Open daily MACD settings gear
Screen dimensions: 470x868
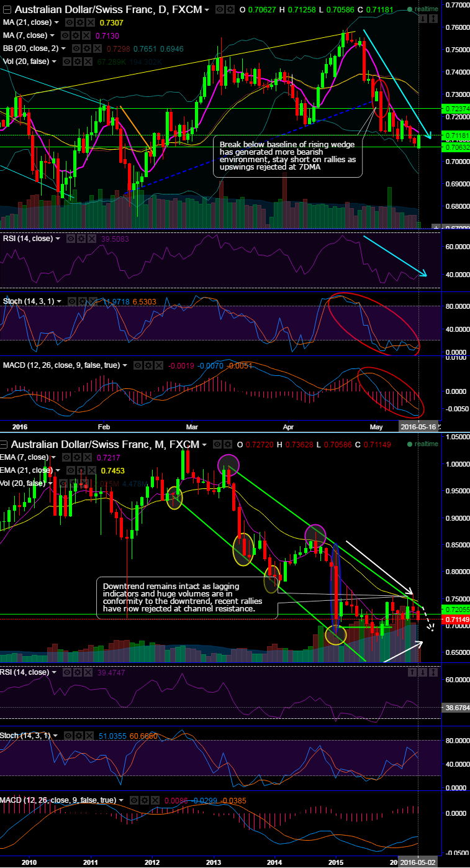[x=148, y=365]
